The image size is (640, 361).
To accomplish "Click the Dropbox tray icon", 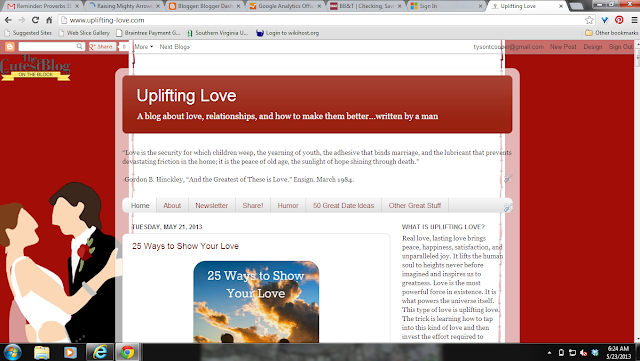I will coord(595,352).
